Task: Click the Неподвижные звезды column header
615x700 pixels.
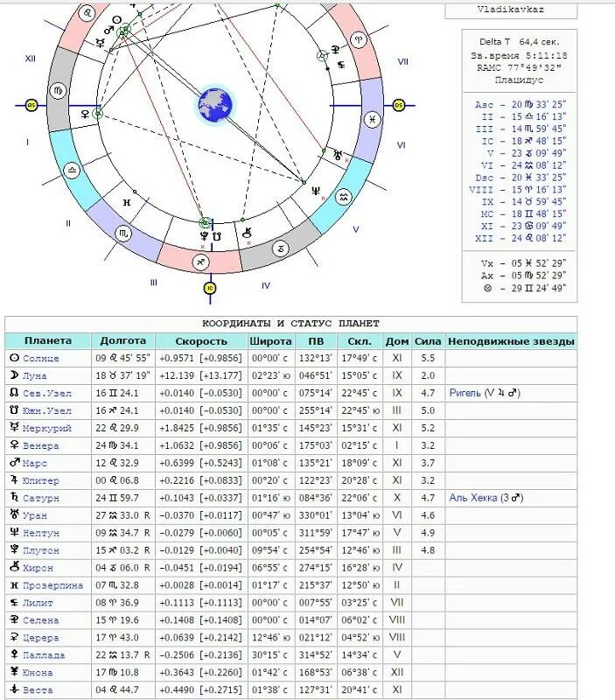Action: pyautogui.click(x=511, y=341)
